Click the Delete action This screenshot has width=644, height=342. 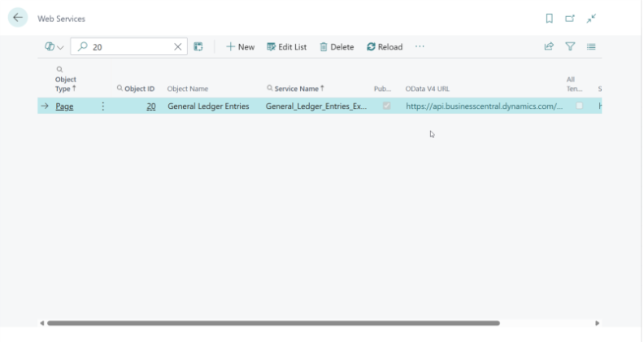pos(337,47)
